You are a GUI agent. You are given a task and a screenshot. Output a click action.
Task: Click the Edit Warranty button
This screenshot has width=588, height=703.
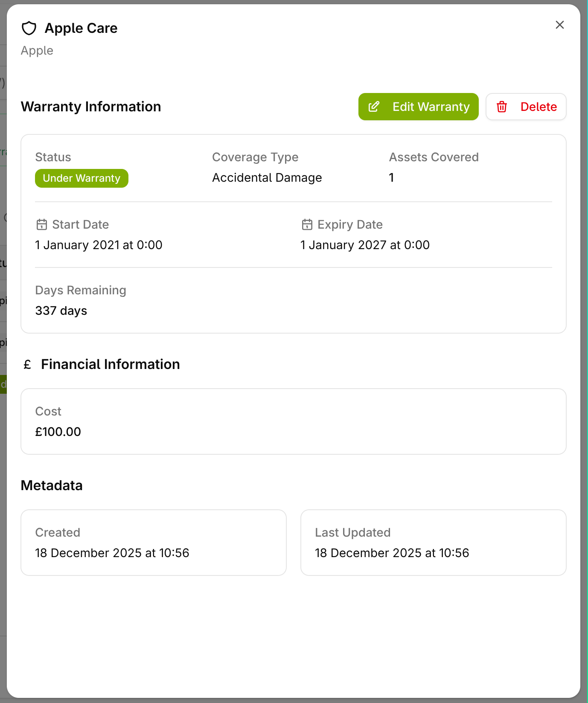tap(418, 107)
